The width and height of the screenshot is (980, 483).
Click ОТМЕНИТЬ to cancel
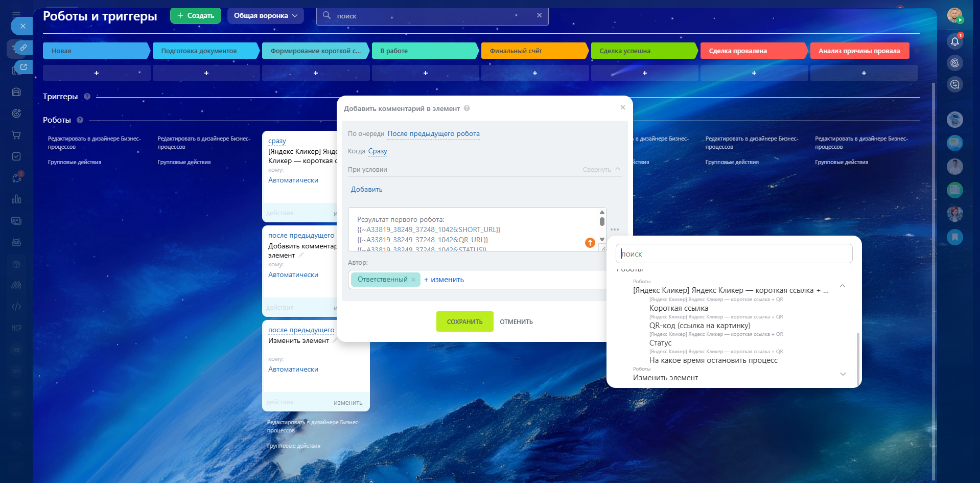pyautogui.click(x=516, y=321)
